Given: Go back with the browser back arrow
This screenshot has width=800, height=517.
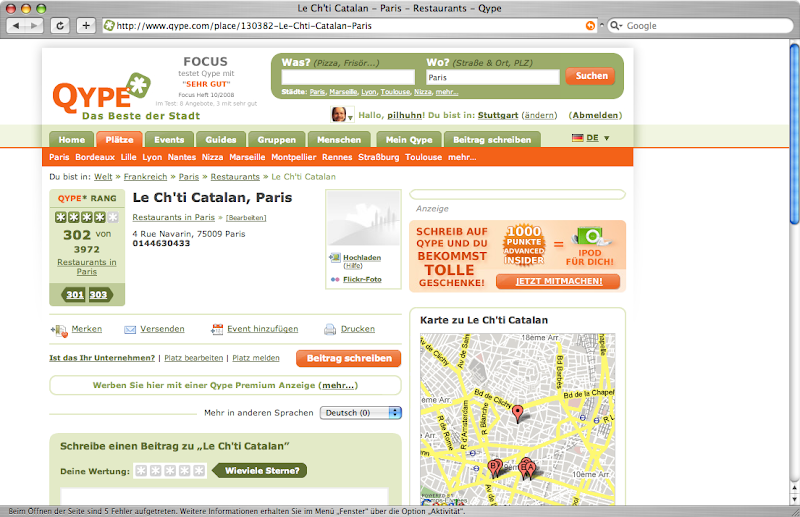Looking at the screenshot, I should (16, 26).
